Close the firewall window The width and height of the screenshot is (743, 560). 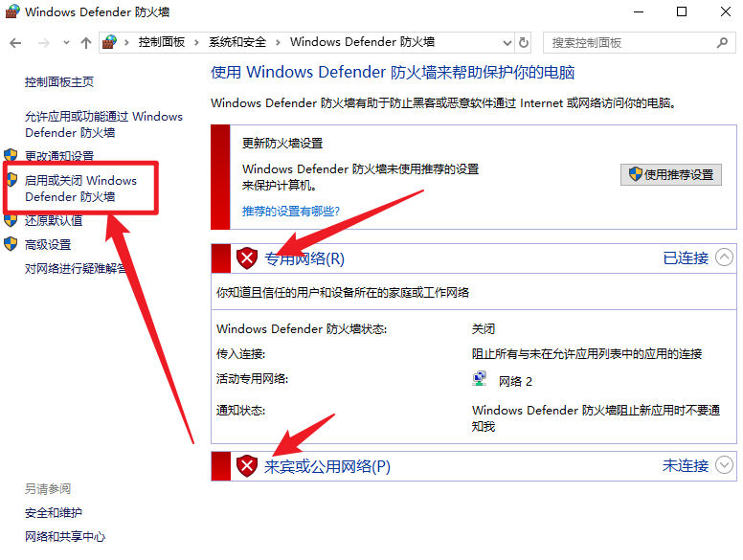tap(726, 11)
